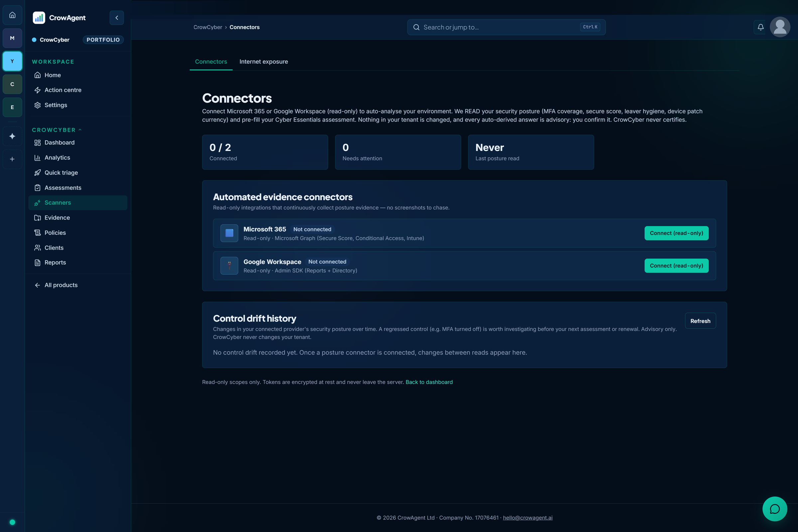Switch to the Connectors tab
The height and width of the screenshot is (532, 798).
coord(211,62)
